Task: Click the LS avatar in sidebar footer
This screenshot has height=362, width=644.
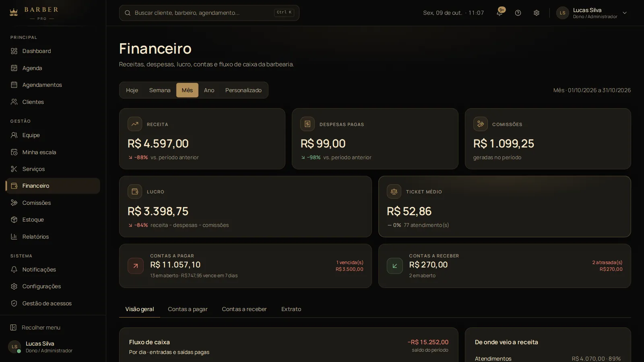Action: pyautogui.click(x=14, y=347)
